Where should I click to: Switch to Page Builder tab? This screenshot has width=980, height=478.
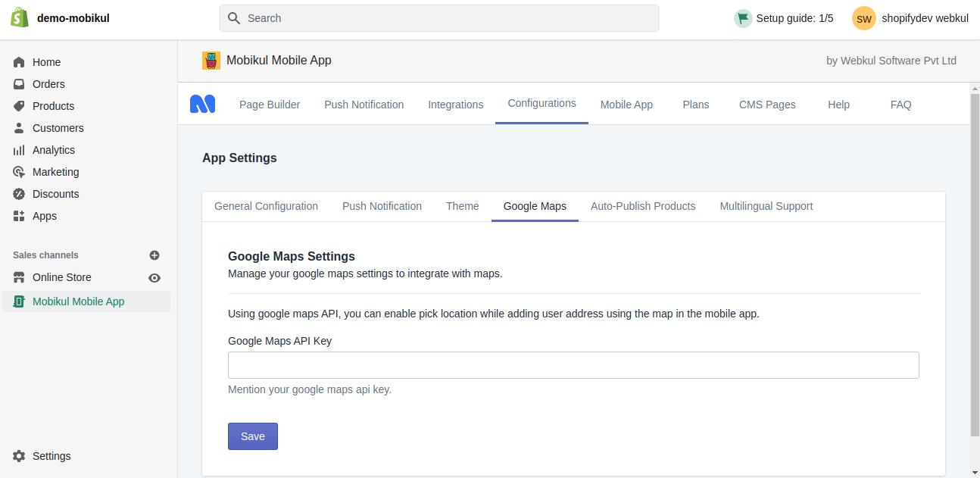pos(270,105)
